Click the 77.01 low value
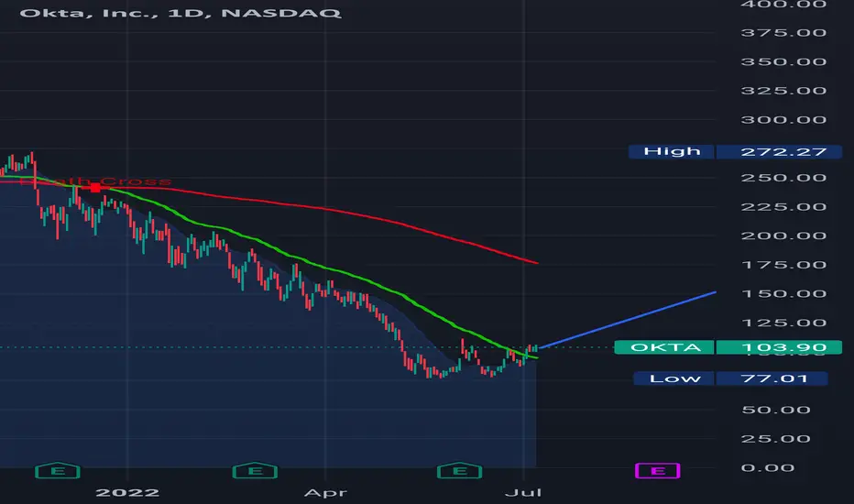Image resolution: width=854 pixels, height=504 pixels. coord(772,378)
